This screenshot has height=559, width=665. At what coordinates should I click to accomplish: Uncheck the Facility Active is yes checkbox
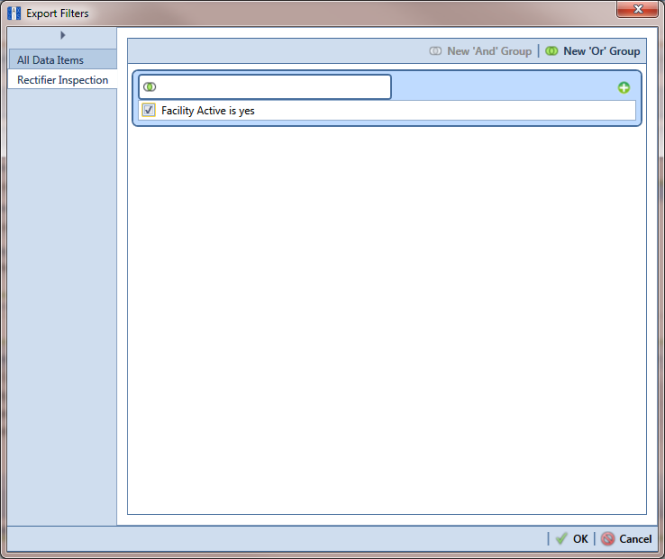[x=148, y=110]
